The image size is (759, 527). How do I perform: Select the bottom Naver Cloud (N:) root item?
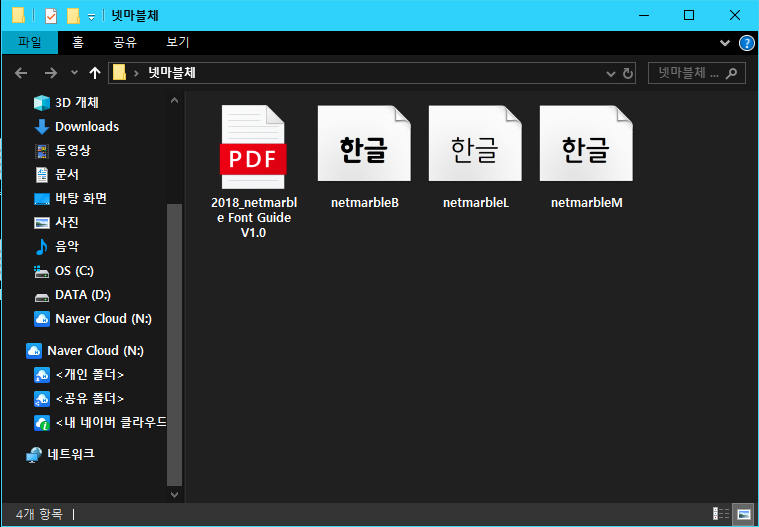tap(95, 351)
